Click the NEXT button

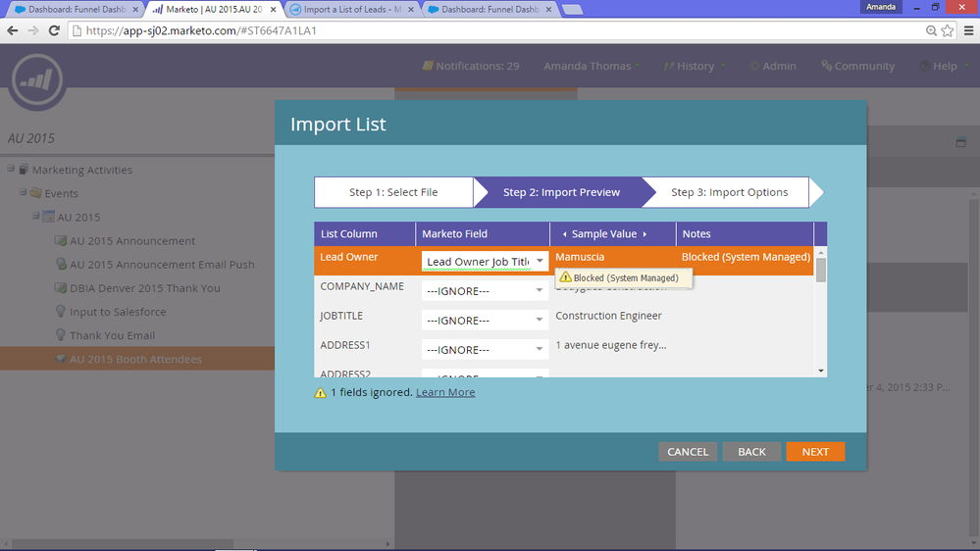pyautogui.click(x=815, y=452)
